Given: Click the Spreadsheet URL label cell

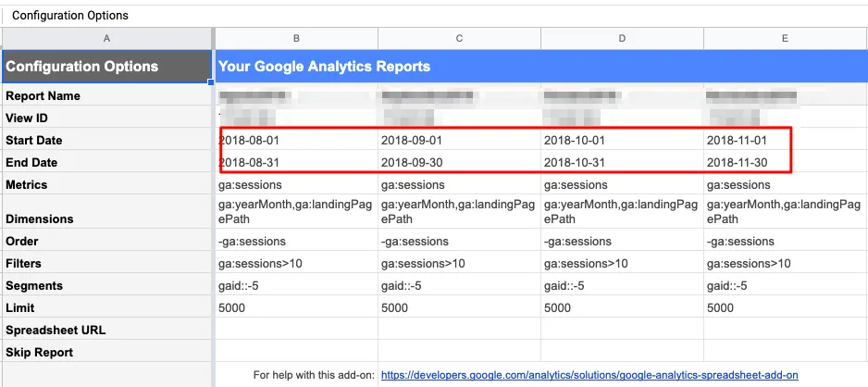Looking at the screenshot, I should coord(106,329).
